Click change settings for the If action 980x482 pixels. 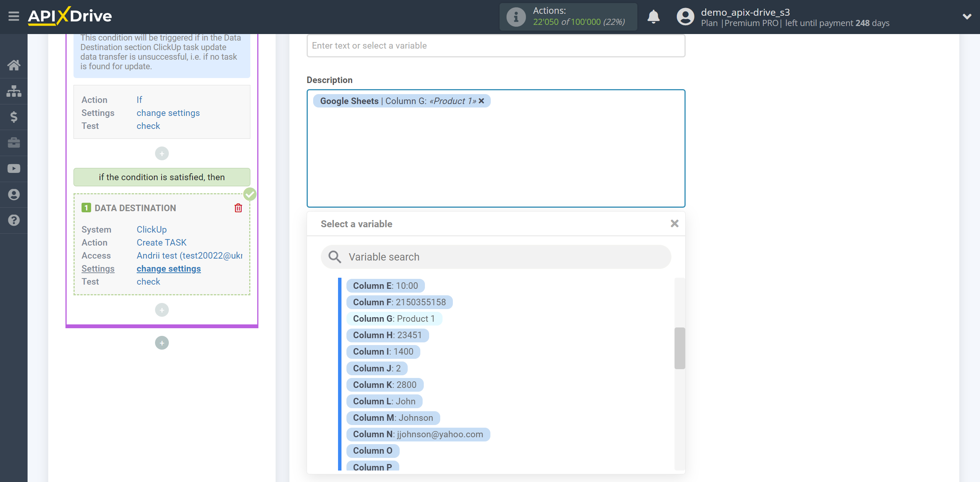[x=168, y=113]
